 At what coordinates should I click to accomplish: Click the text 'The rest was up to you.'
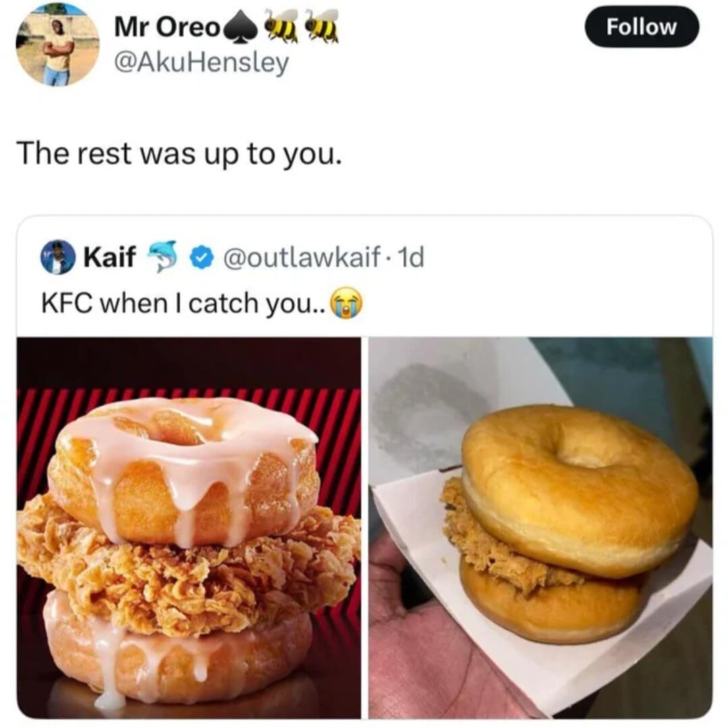[179, 155]
